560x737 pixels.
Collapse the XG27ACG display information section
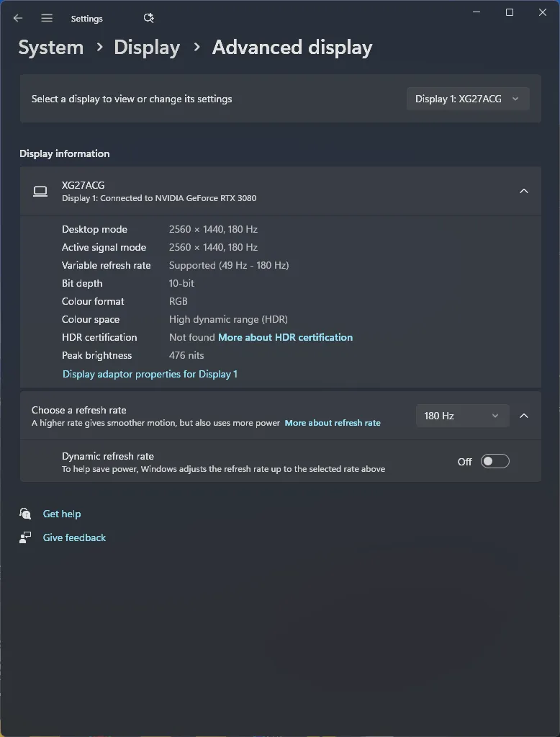tap(524, 191)
